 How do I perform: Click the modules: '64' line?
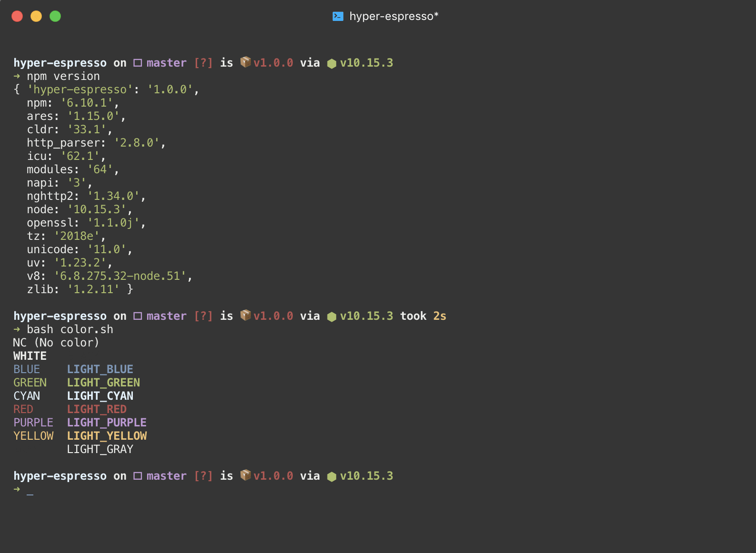(73, 169)
